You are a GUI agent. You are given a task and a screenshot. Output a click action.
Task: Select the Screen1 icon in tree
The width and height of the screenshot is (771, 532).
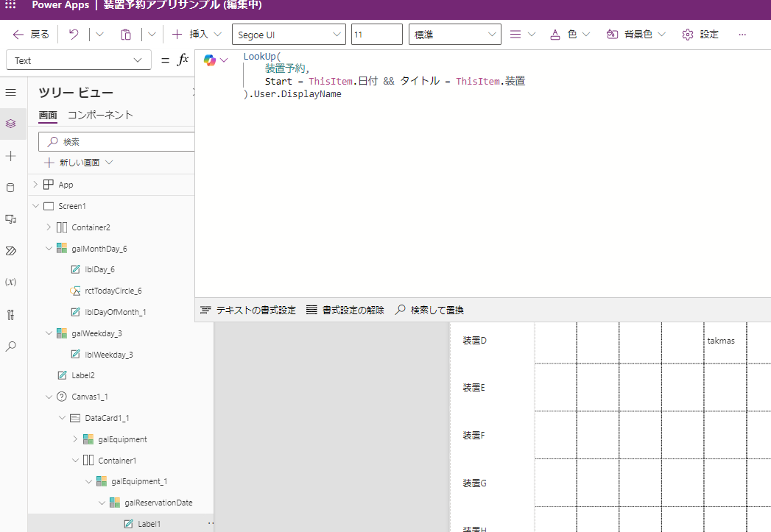coord(49,206)
